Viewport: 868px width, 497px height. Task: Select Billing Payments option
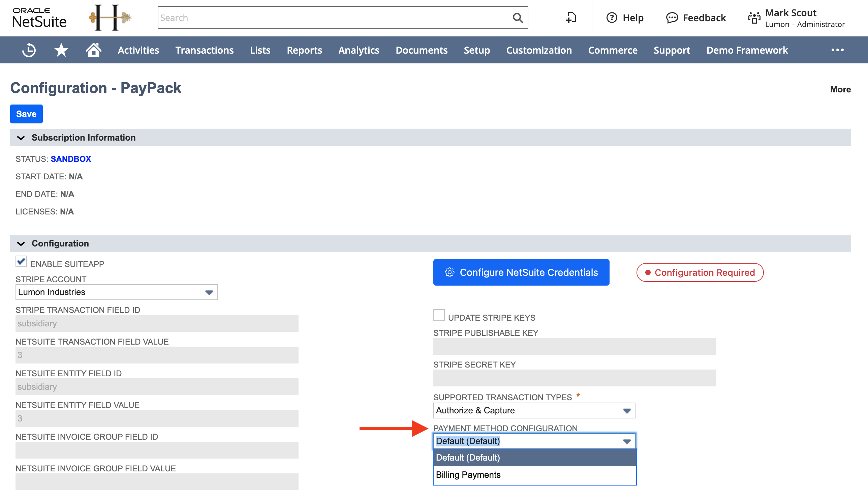point(535,475)
